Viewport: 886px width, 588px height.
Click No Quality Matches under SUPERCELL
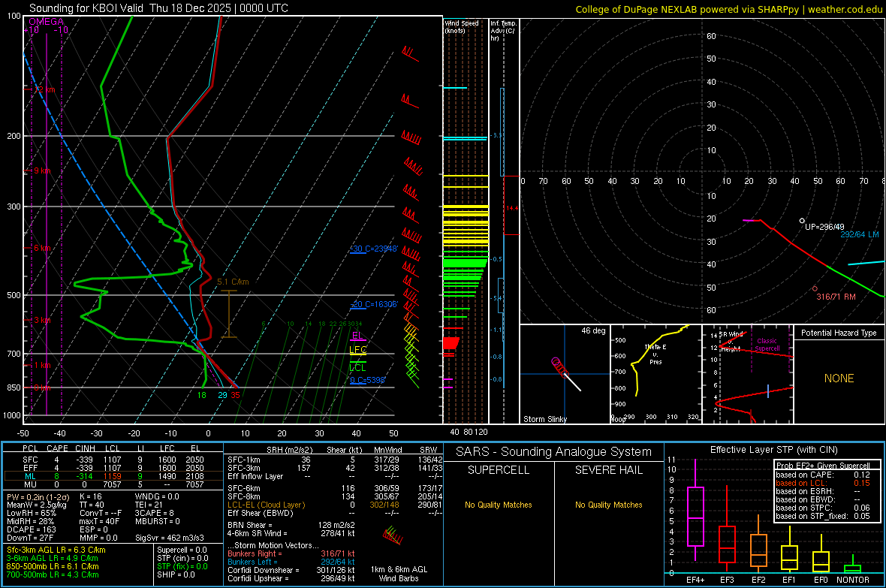point(499,505)
